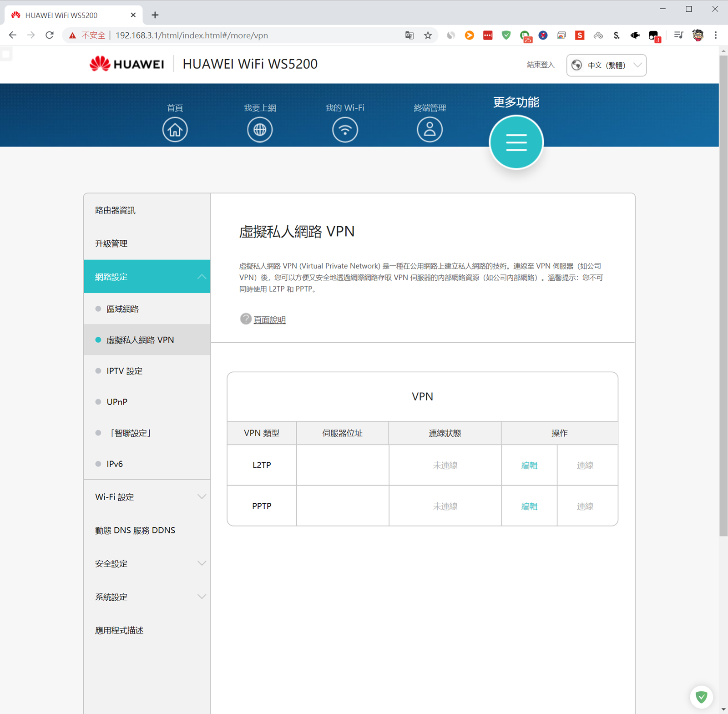Reload the page with the refresh icon
The image size is (728, 714).
coord(50,35)
